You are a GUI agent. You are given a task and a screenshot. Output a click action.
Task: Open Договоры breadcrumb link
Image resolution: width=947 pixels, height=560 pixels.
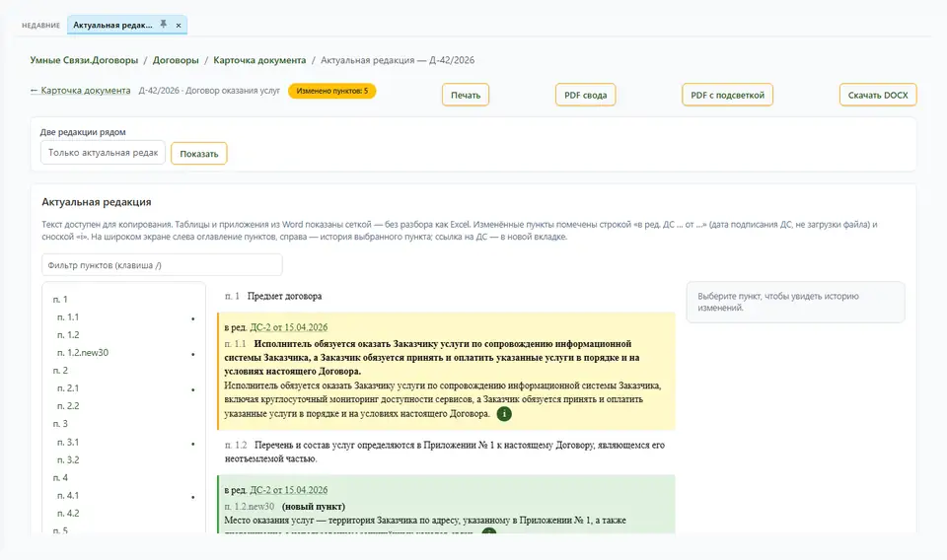pyautogui.click(x=176, y=60)
